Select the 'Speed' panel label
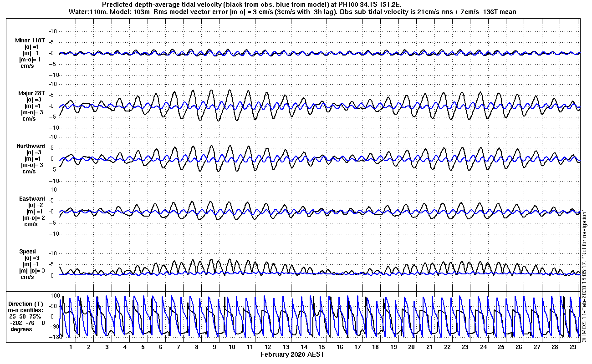This screenshot has width=592, height=364. (x=27, y=252)
